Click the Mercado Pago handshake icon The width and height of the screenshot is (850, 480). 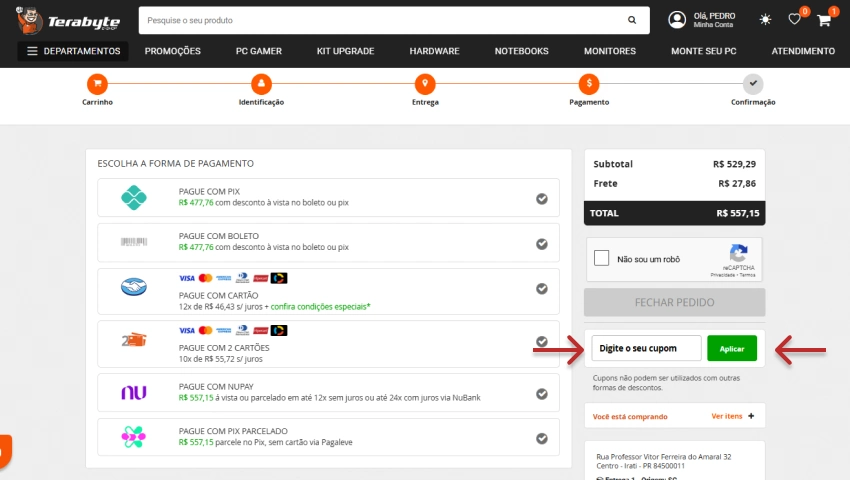coord(134,286)
